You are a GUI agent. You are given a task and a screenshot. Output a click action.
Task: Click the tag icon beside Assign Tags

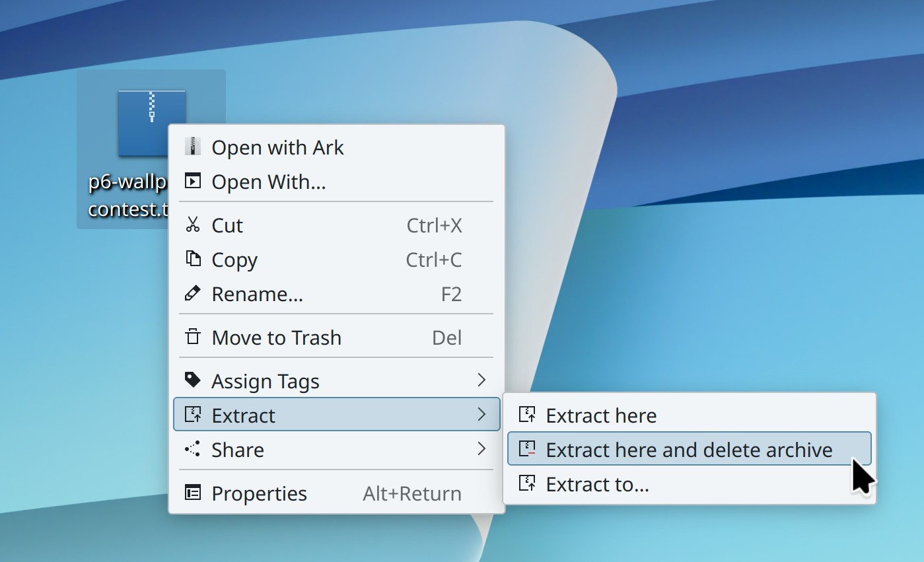(192, 380)
